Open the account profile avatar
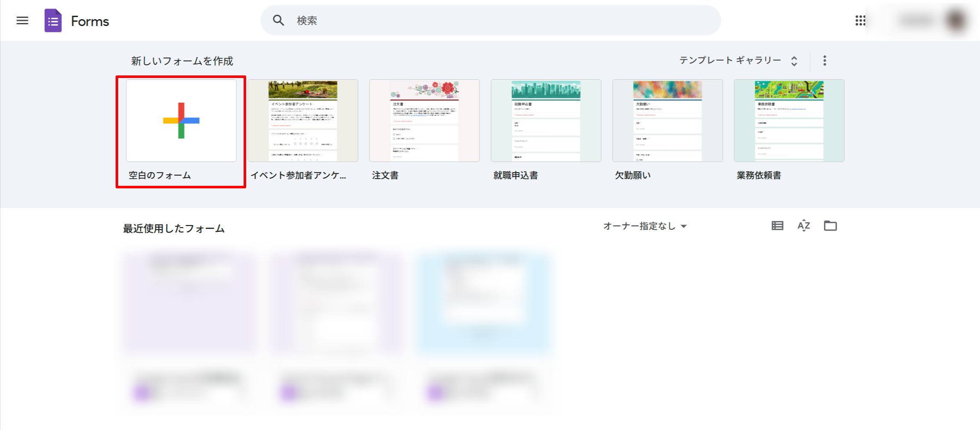 tap(956, 20)
